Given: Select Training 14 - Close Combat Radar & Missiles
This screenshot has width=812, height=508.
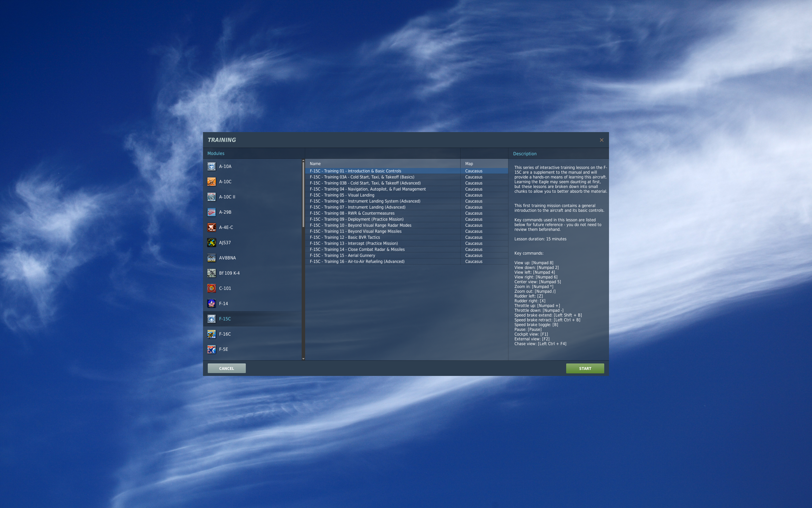Looking at the screenshot, I should tap(406, 250).
